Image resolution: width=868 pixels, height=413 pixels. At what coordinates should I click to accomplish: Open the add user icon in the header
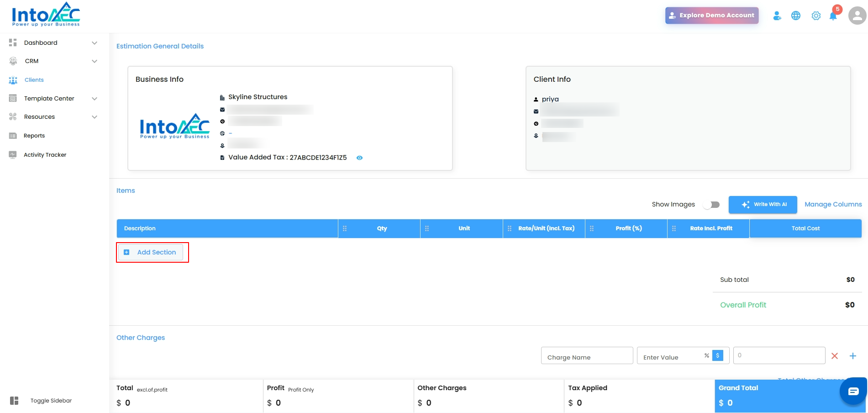click(777, 16)
